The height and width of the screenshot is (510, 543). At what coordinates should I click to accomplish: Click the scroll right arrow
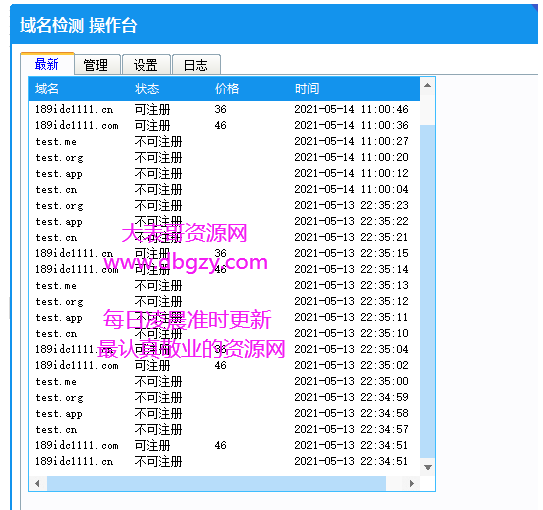(x=412, y=483)
